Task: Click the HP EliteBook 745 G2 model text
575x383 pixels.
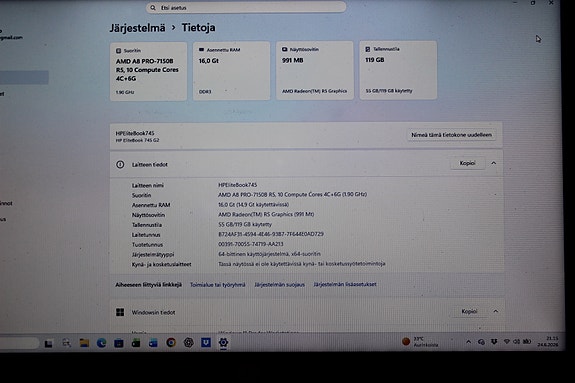Action: (x=138, y=141)
